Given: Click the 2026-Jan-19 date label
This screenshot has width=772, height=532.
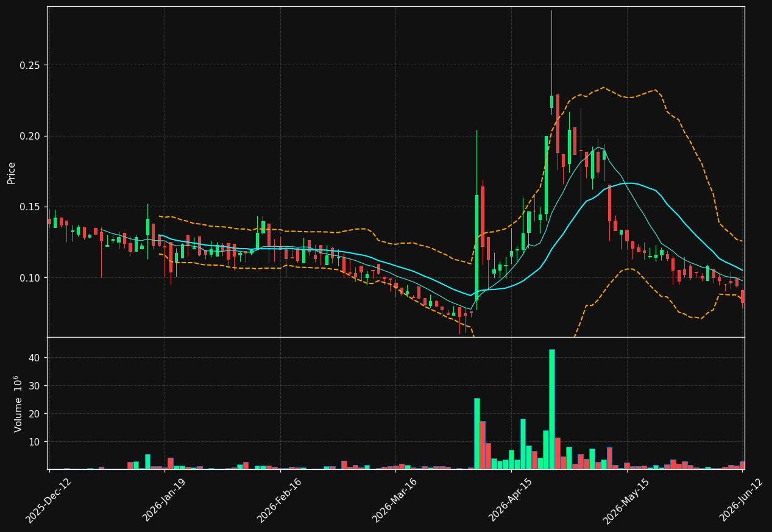Looking at the screenshot, I should pos(165,500).
